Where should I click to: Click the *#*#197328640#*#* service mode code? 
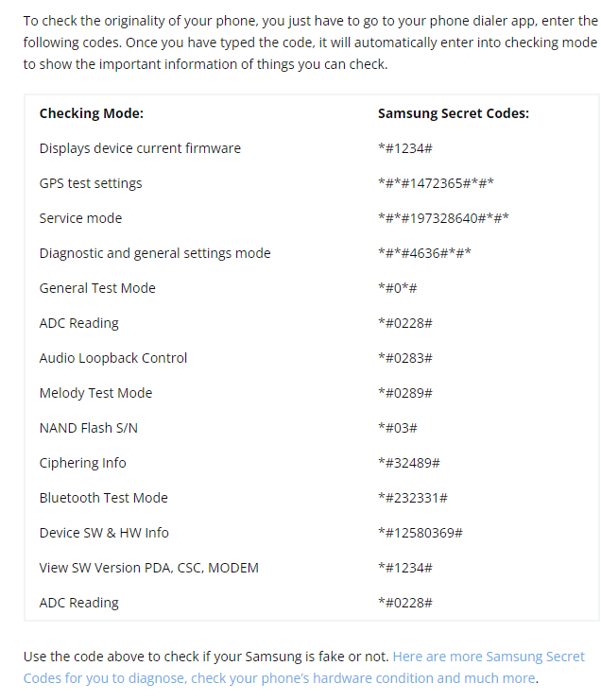443,218
